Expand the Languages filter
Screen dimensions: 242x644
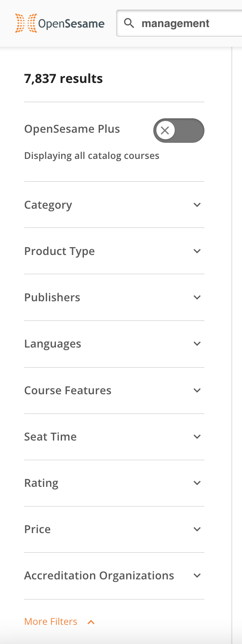(x=114, y=344)
